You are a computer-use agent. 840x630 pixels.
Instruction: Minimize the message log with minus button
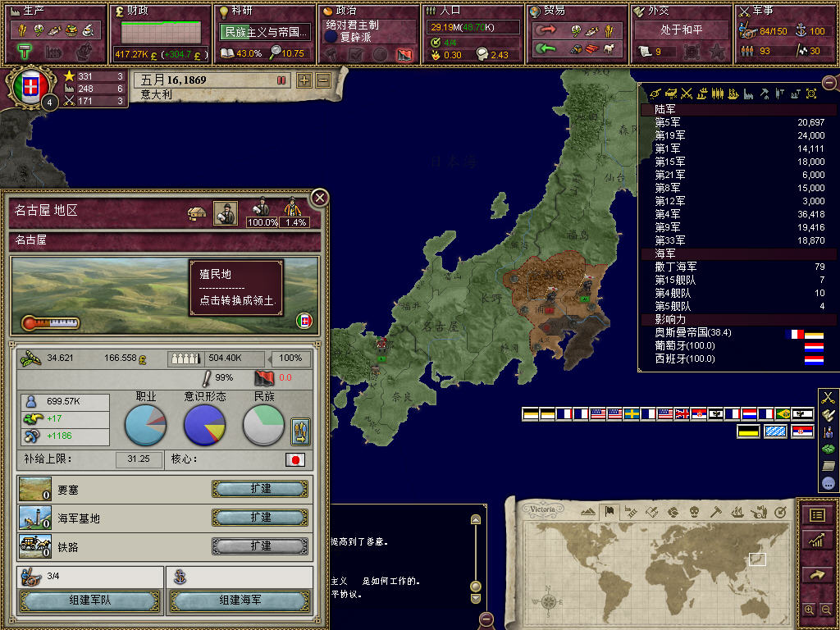486,619
